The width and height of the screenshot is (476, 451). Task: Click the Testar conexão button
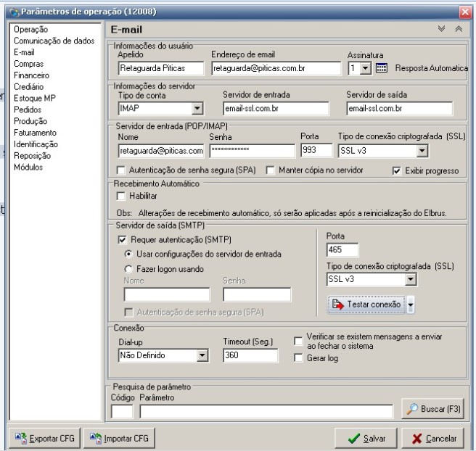point(366,305)
